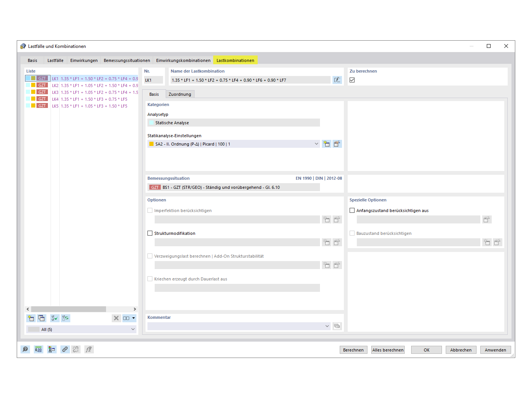
Task: Expand the All (5) filter dropdown
Action: pyautogui.click(x=133, y=329)
